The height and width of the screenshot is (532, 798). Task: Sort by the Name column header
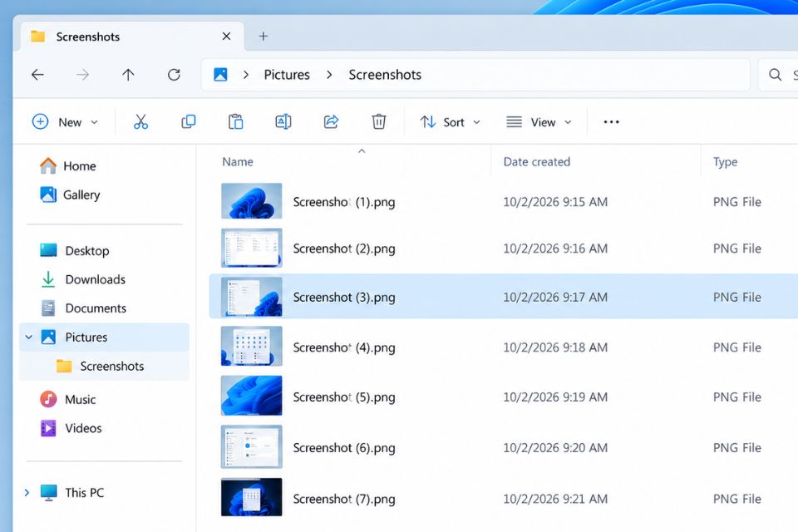(237, 162)
